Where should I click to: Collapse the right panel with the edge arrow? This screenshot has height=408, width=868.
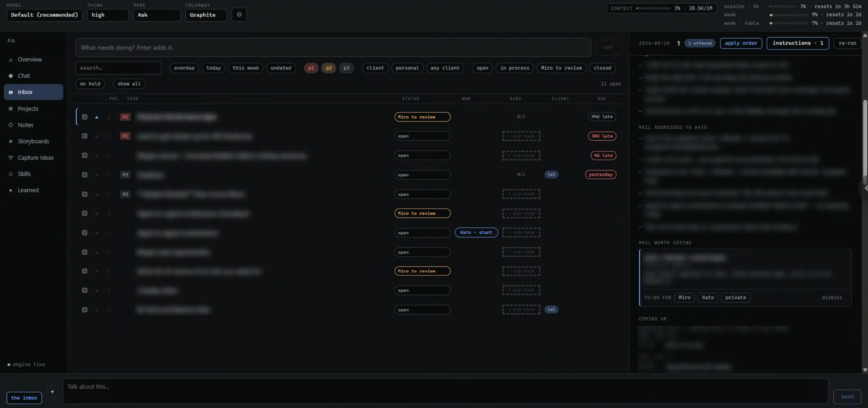click(865, 188)
